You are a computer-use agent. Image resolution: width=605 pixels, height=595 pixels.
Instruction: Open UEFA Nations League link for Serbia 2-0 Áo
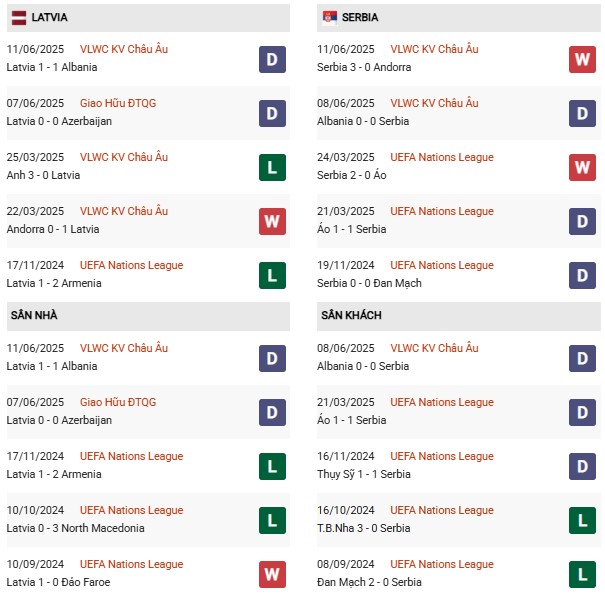(x=442, y=157)
